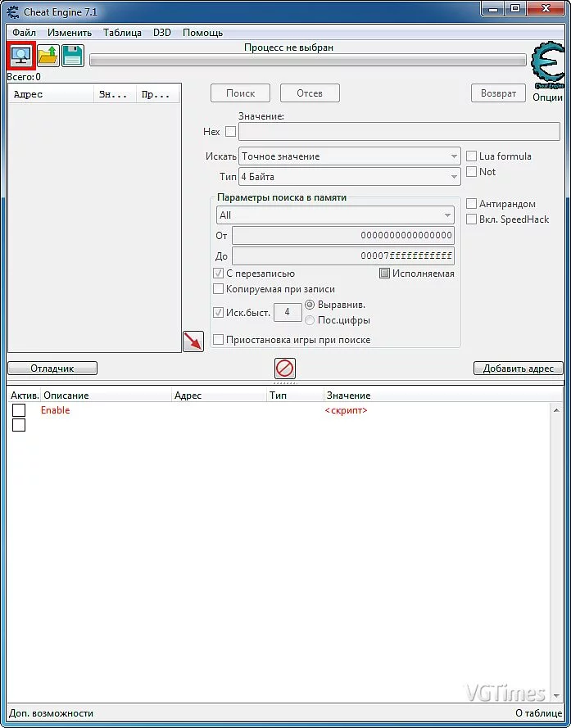Activate the Enable script checkbox
The width and height of the screenshot is (571, 728).
[x=19, y=410]
